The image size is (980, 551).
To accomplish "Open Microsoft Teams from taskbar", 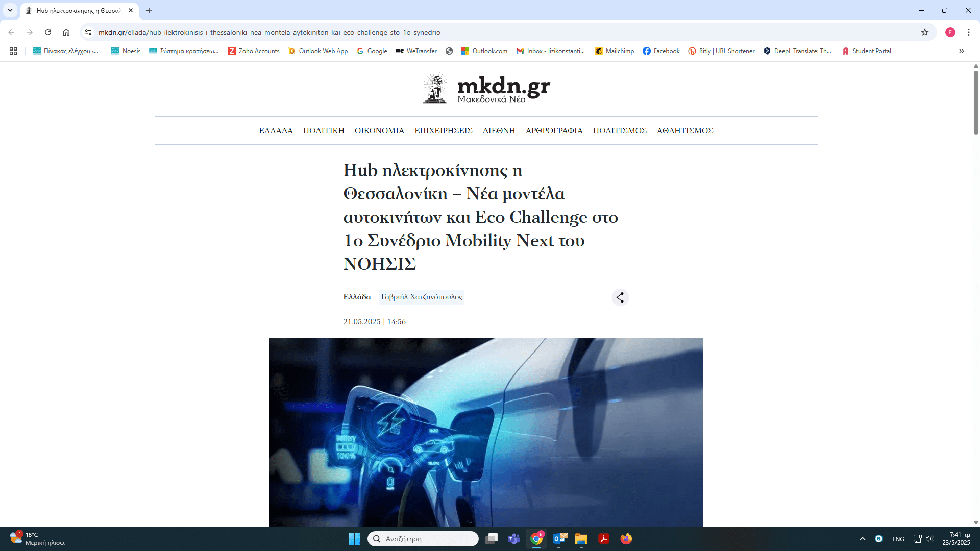I will click(x=513, y=539).
